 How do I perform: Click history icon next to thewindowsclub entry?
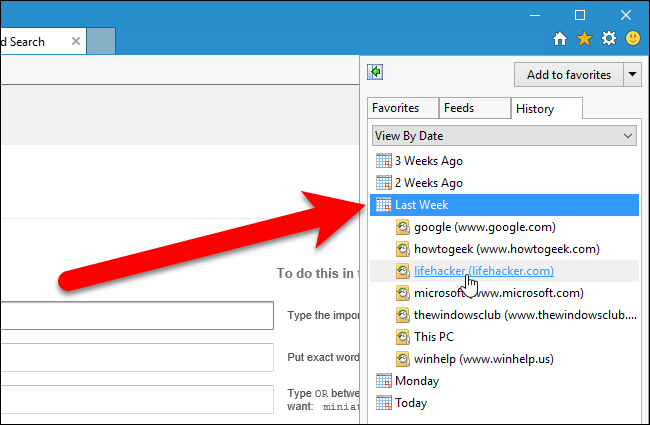pos(403,315)
